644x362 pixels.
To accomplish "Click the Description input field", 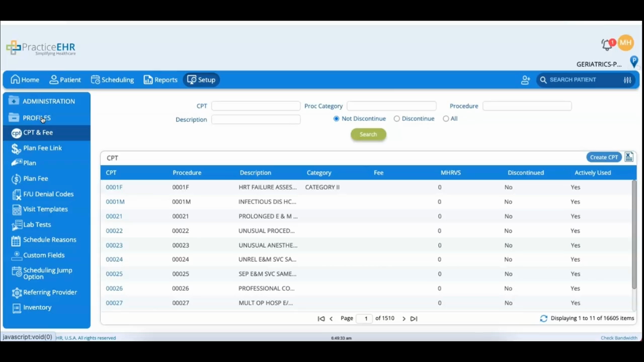I will 256,119.
